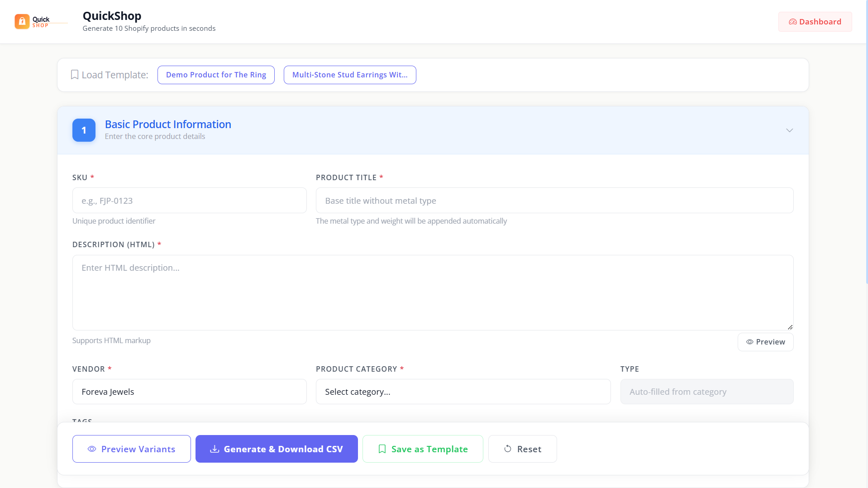Click the eye icon in Preview Variants

coord(92,449)
